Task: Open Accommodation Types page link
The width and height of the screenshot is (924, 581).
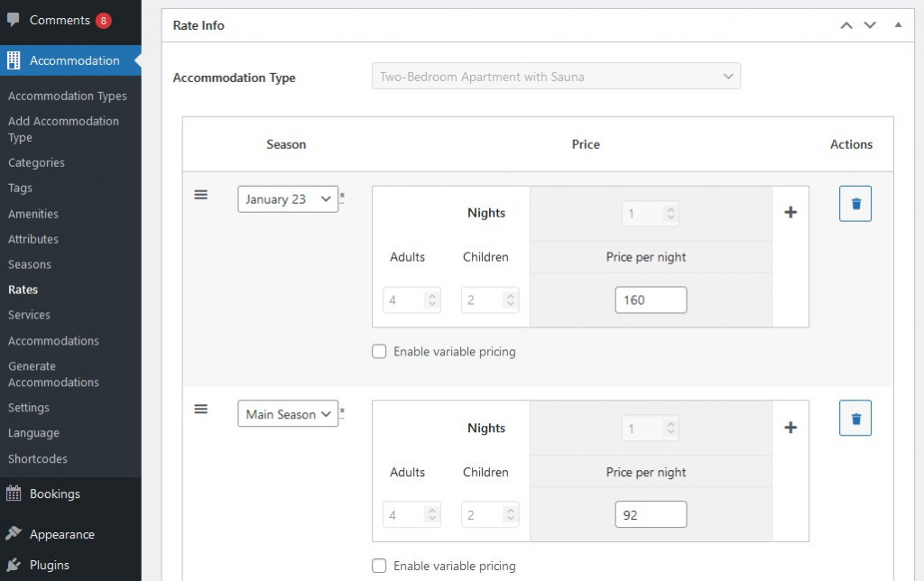Action: click(x=68, y=96)
